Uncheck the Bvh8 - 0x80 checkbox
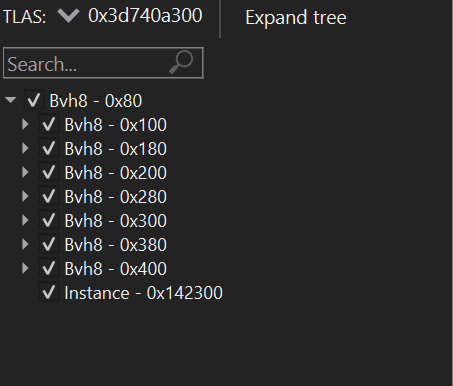453x386 pixels. point(34,100)
